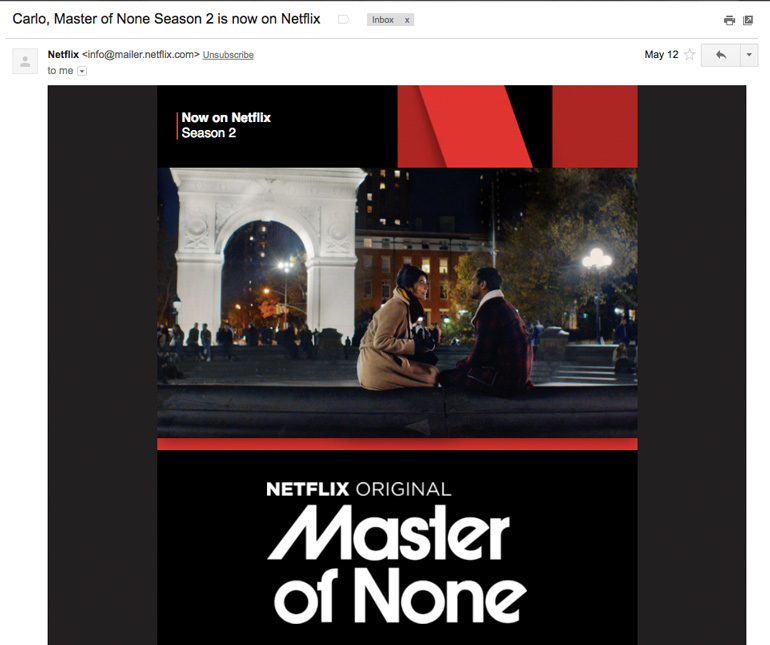Click the Washington Square couple image

(x=397, y=303)
